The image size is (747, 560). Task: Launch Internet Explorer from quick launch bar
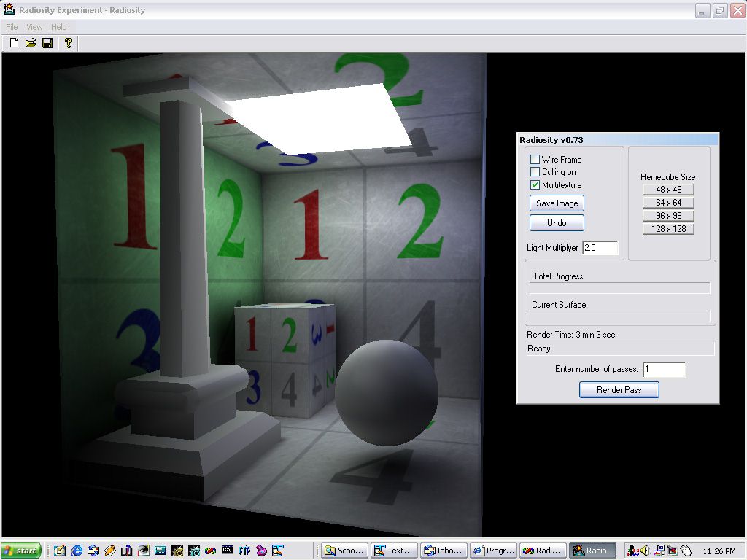pyautogui.click(x=77, y=551)
